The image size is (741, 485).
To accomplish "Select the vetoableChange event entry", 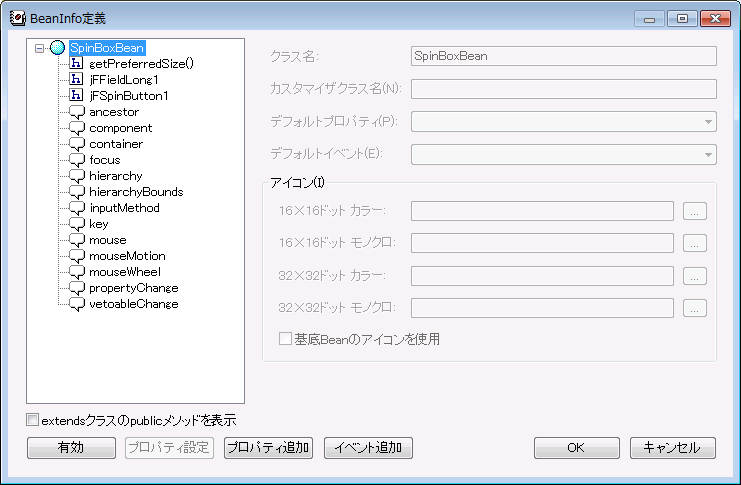I will point(134,304).
